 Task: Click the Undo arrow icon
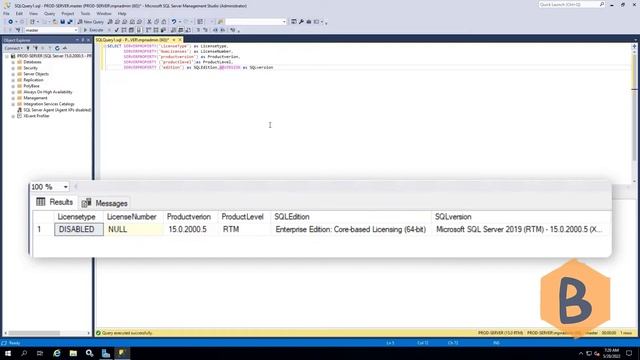(x=174, y=22)
